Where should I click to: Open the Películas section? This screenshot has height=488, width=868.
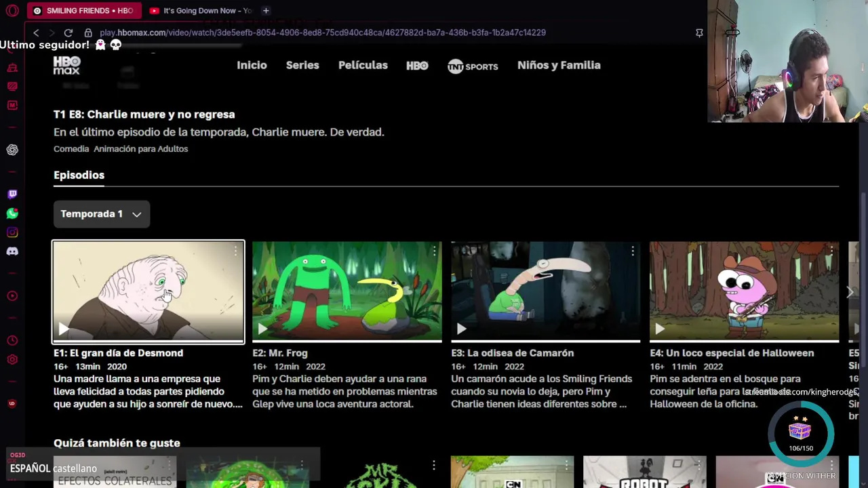click(363, 65)
